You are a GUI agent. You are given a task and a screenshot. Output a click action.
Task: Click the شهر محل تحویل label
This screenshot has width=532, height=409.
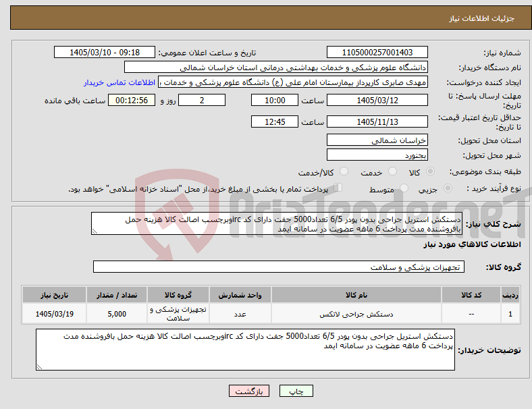[x=492, y=155]
